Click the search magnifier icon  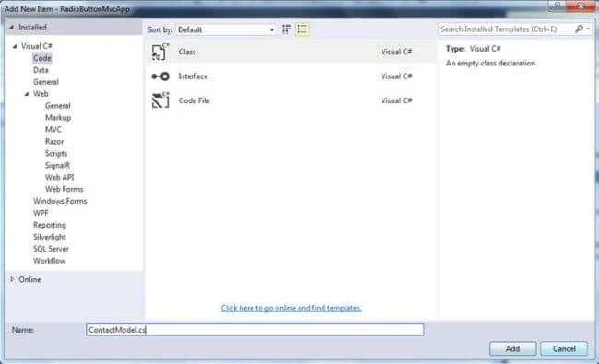pyautogui.click(x=579, y=29)
